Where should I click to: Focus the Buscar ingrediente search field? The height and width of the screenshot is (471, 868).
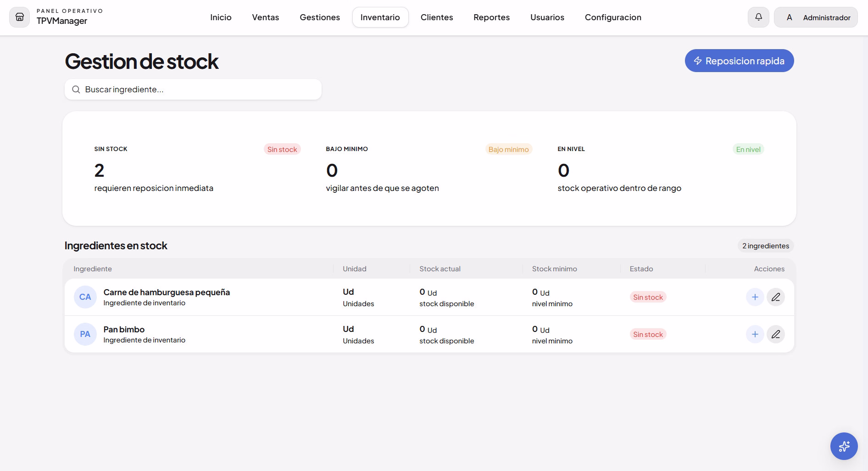[193, 90]
